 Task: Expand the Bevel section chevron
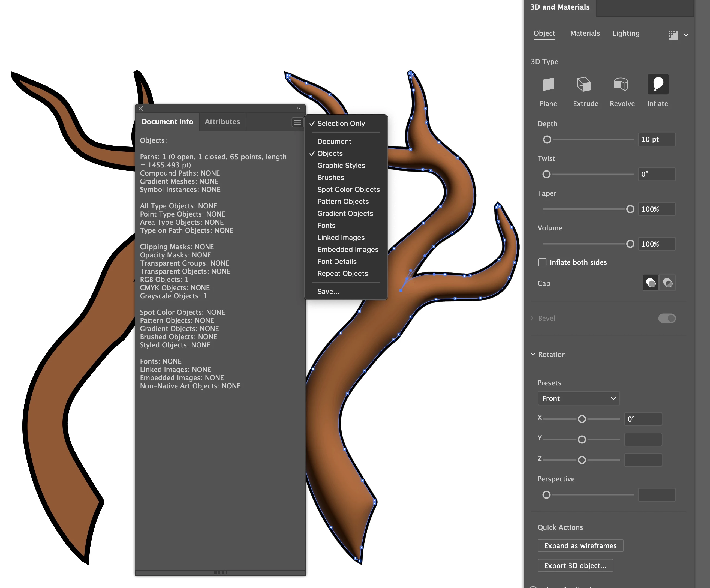pyautogui.click(x=532, y=318)
